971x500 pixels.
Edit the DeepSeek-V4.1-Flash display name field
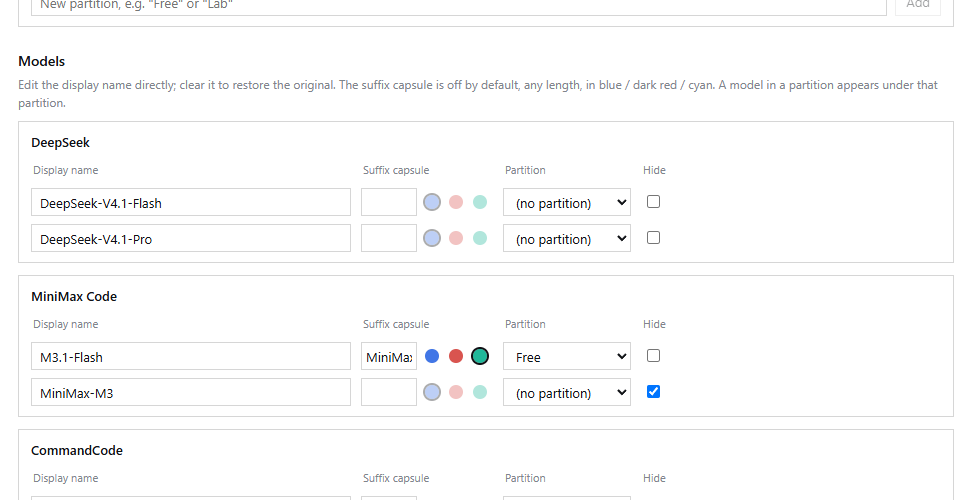click(191, 203)
